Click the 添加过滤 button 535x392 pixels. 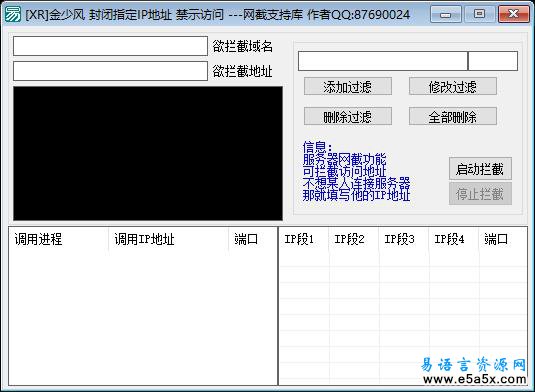[x=348, y=86]
